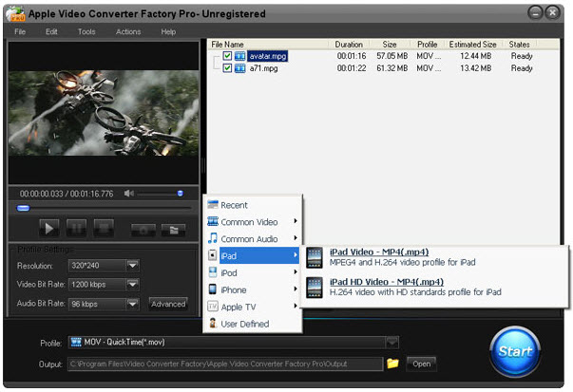Click the Output path field
573x392 pixels.
point(225,364)
